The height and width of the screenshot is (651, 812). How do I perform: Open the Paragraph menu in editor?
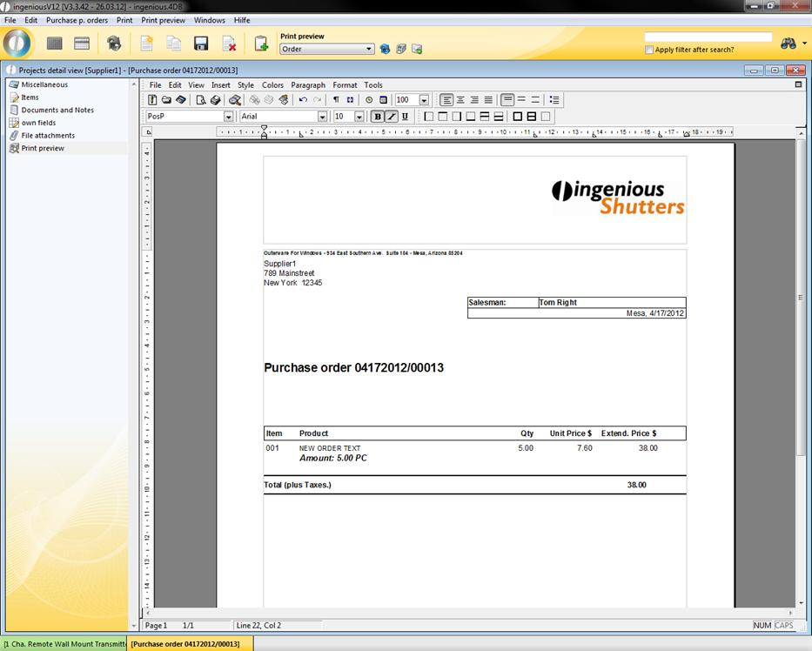(x=308, y=85)
